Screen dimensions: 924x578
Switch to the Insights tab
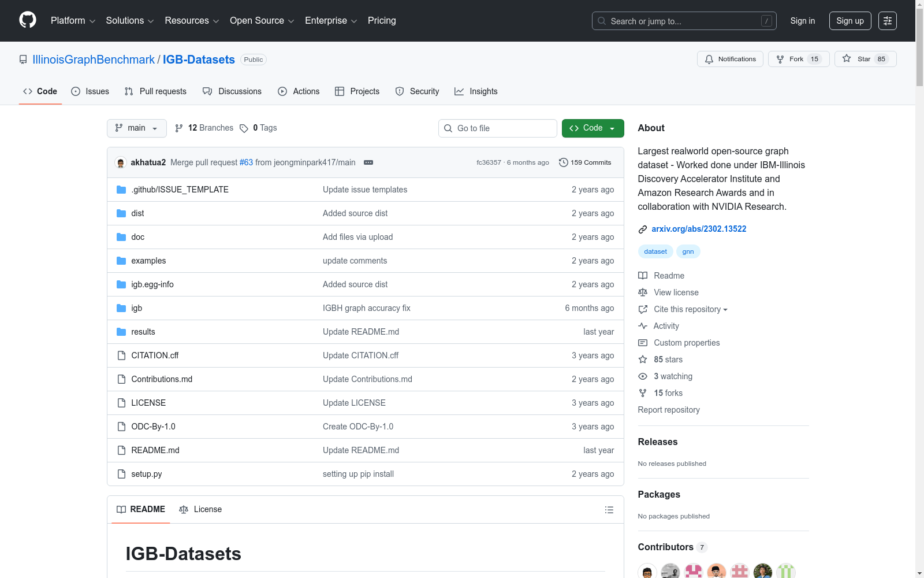point(476,91)
